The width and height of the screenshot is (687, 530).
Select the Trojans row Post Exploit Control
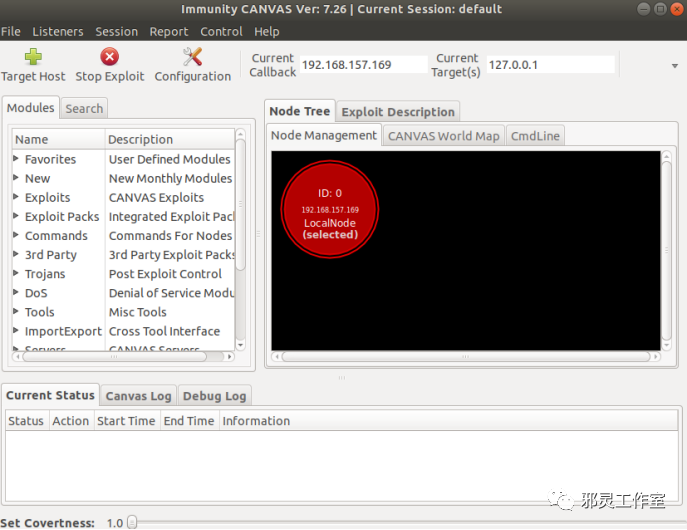click(x=124, y=274)
